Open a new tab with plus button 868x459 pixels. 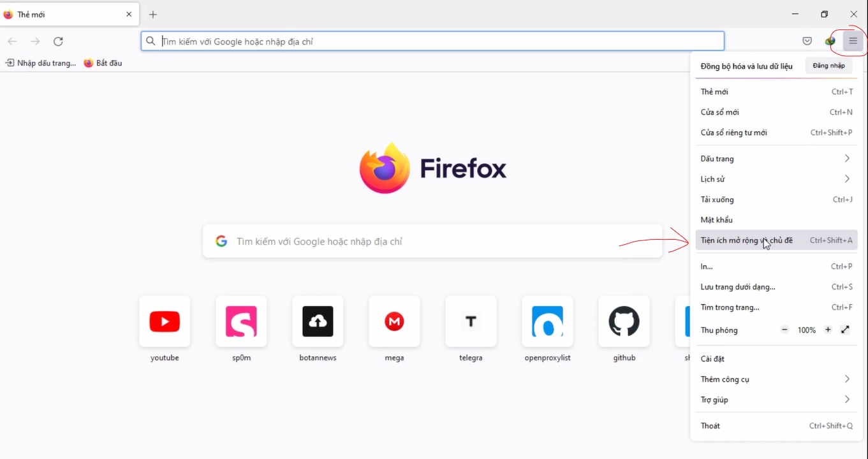pos(153,14)
